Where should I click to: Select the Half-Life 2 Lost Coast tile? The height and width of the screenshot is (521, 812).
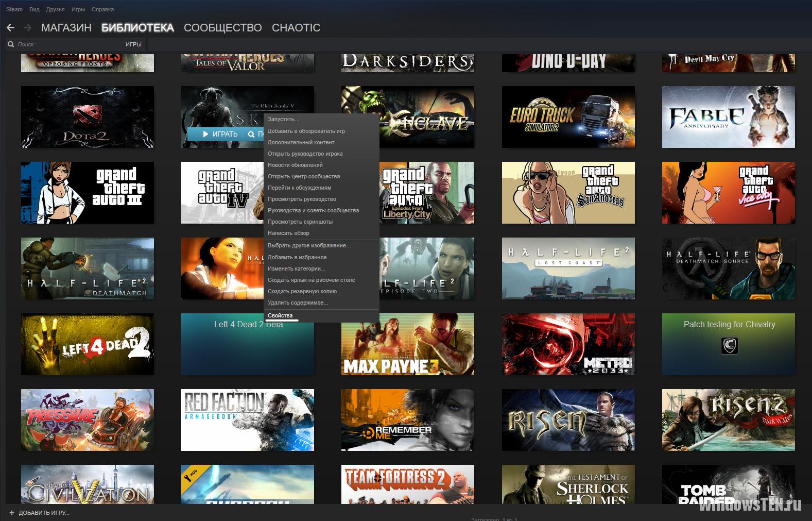pyautogui.click(x=568, y=268)
